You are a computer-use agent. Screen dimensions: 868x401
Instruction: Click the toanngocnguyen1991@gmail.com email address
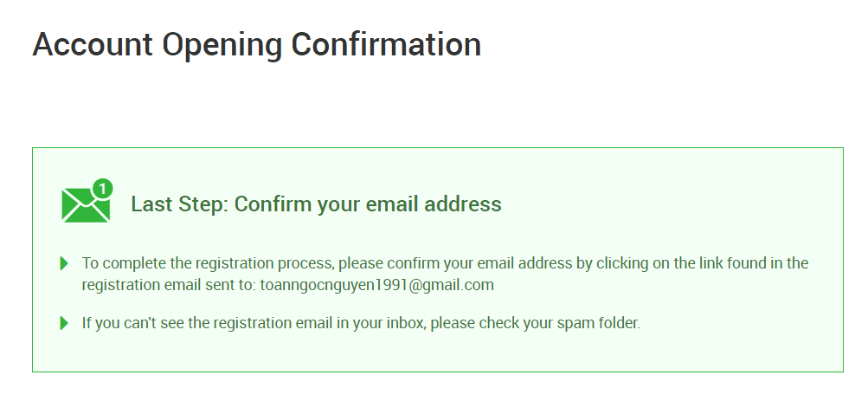pyautogui.click(x=376, y=284)
